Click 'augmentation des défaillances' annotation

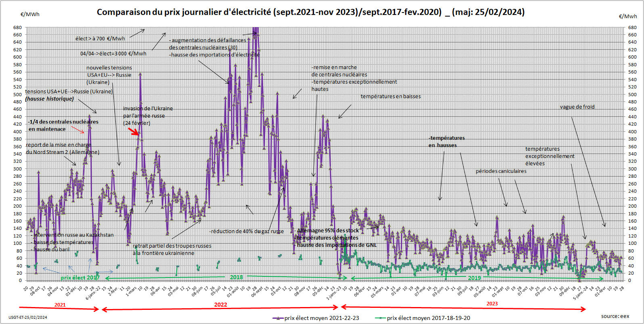tap(208, 40)
